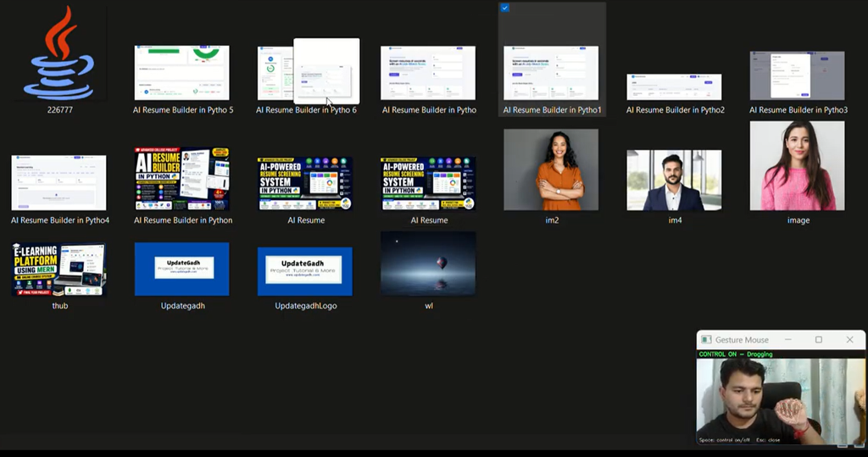Select the Java logo file 226777
Viewport: 868px width, 457px height.
59,53
